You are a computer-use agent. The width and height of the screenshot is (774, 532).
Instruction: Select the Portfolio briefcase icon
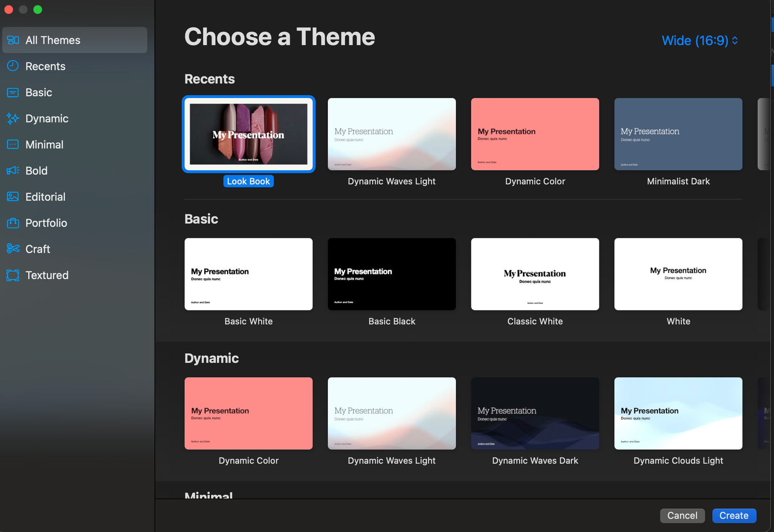tap(13, 223)
